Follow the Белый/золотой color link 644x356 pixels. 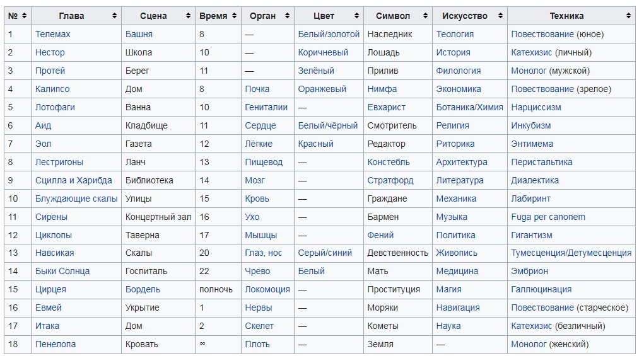[329, 34]
